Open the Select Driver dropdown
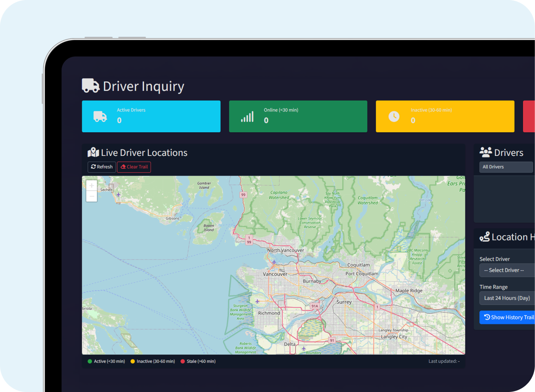This screenshot has height=392, width=535. [507, 270]
